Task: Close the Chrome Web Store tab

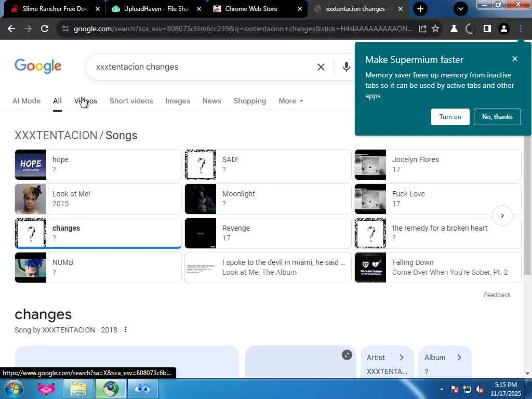Action: click(x=300, y=9)
